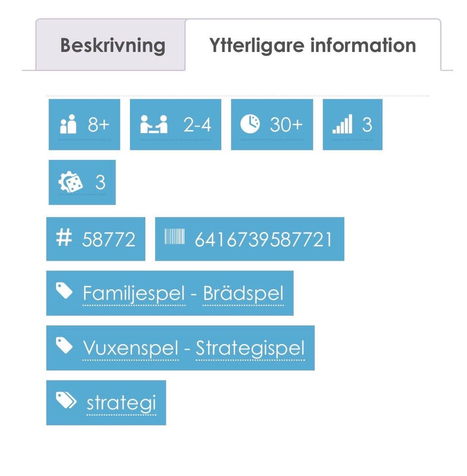Select the Ytterligare information tab
The image size is (467, 476).
tap(312, 46)
